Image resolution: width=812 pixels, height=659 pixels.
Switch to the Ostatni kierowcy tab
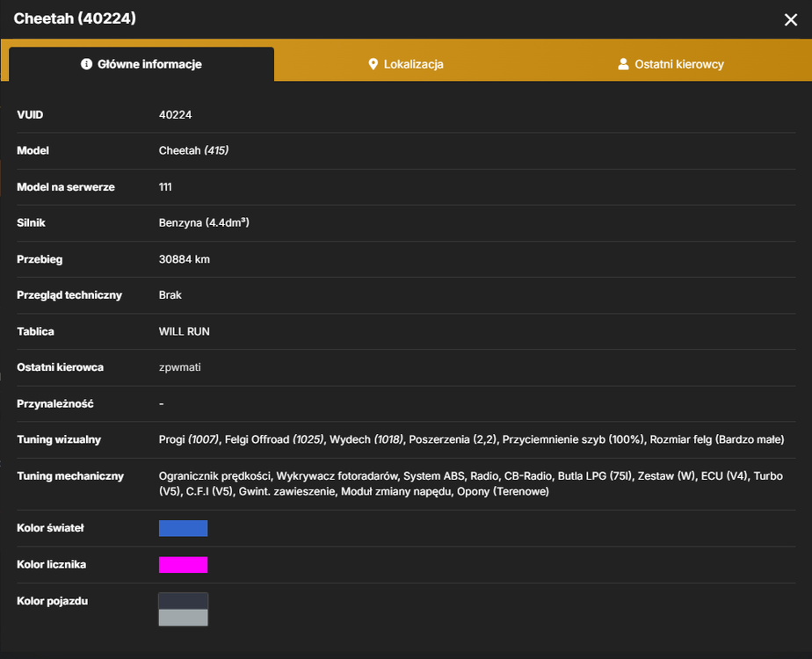[x=671, y=64]
